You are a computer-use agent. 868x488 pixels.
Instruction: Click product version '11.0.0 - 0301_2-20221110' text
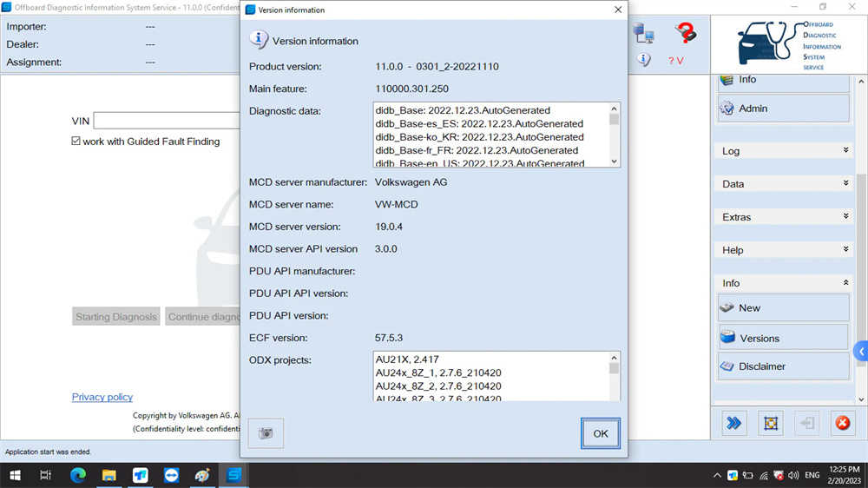[x=437, y=67]
